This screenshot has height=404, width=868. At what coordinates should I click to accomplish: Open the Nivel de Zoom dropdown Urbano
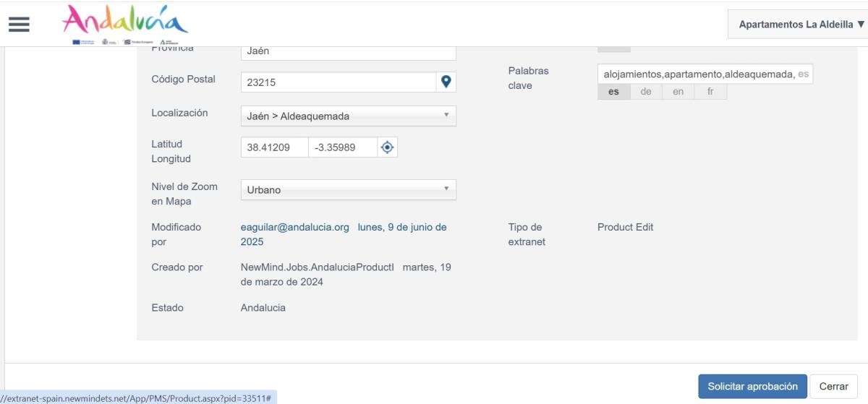(x=348, y=190)
